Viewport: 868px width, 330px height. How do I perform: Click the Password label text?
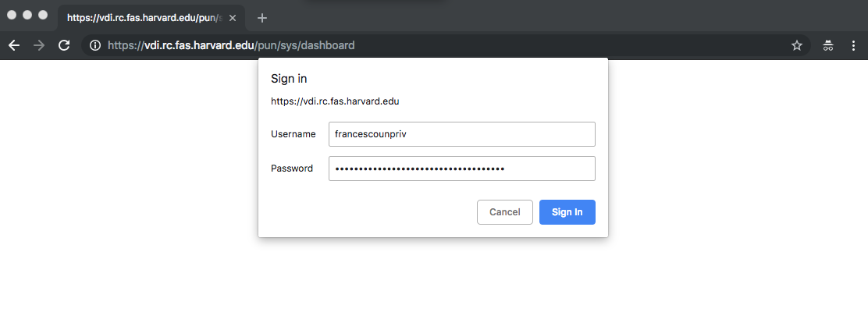coord(292,169)
